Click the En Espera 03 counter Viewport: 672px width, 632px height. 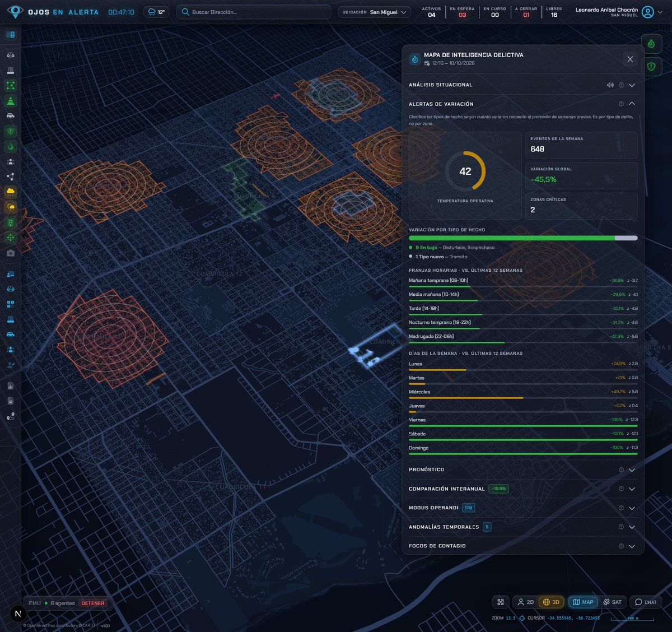coord(462,12)
